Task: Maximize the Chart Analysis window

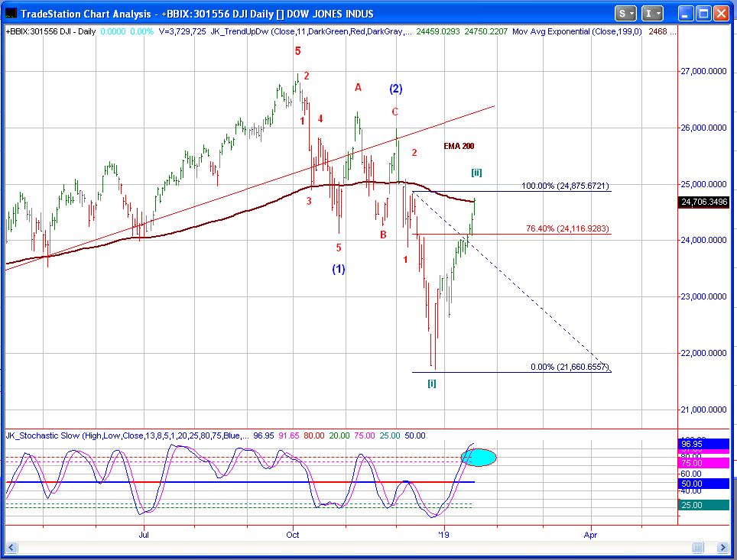Action: (x=703, y=14)
